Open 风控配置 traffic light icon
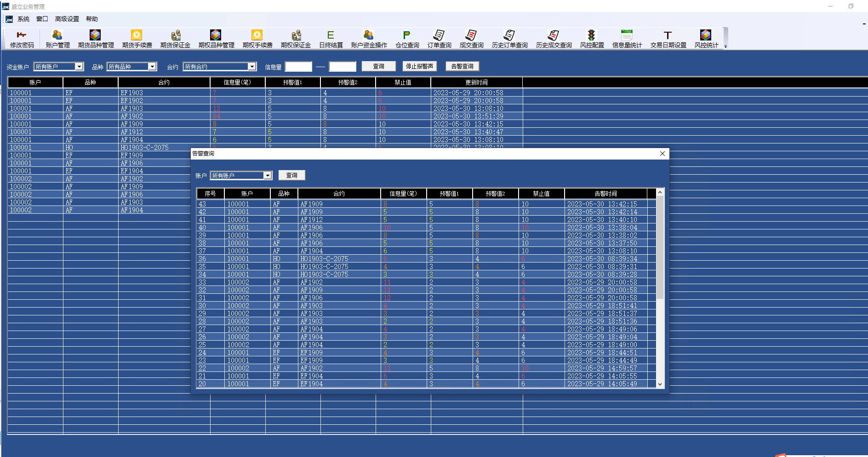 (592, 40)
